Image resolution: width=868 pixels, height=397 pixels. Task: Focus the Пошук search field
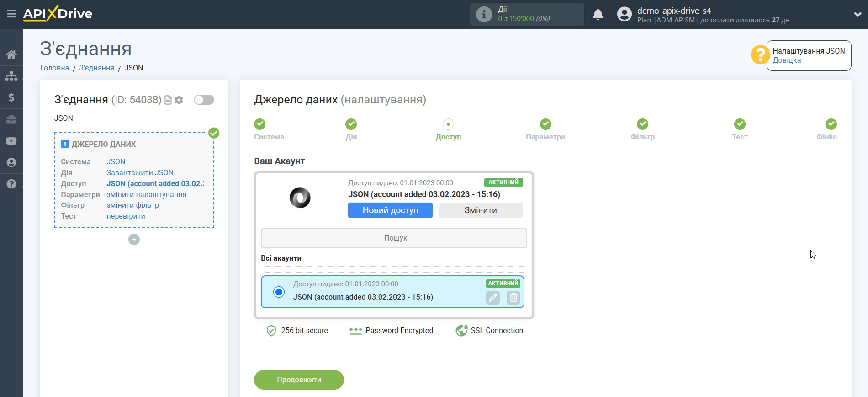click(x=394, y=238)
